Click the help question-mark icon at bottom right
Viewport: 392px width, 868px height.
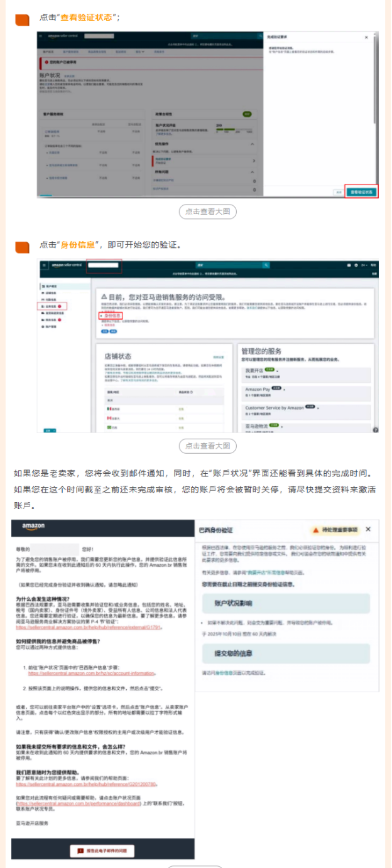click(375, 429)
